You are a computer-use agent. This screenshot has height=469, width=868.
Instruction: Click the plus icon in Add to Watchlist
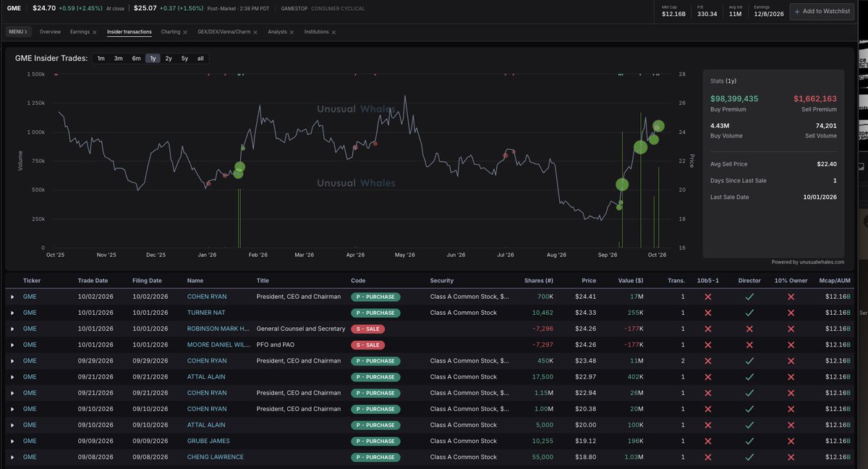[799, 11]
